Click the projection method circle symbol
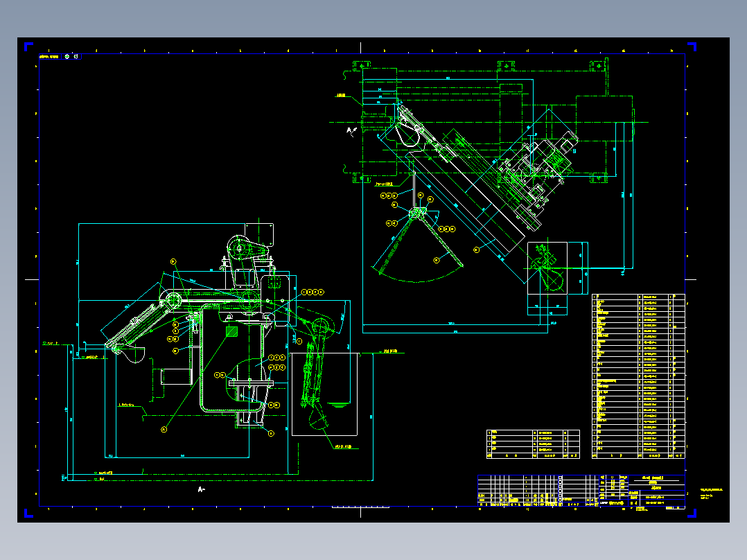Viewport: 747px width, 560px height. click(67, 56)
